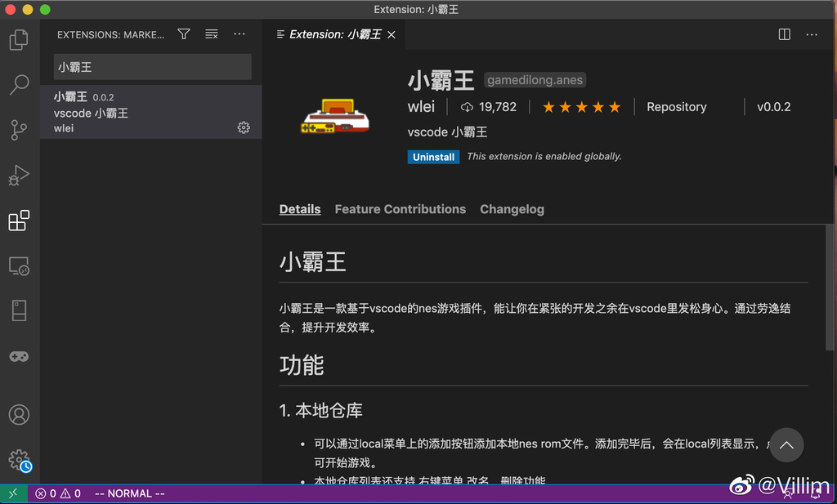Open Source Control view
The width and height of the screenshot is (837, 504).
point(20,130)
